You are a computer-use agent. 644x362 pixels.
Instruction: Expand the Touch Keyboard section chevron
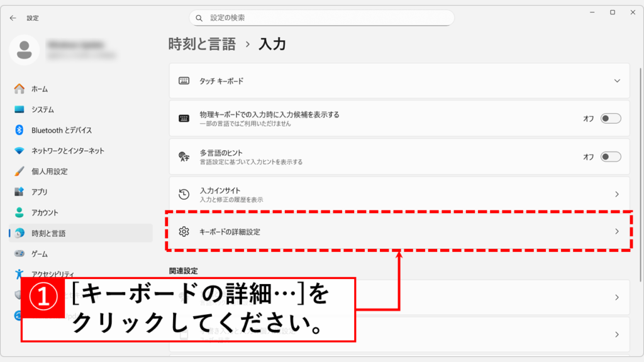[617, 81]
